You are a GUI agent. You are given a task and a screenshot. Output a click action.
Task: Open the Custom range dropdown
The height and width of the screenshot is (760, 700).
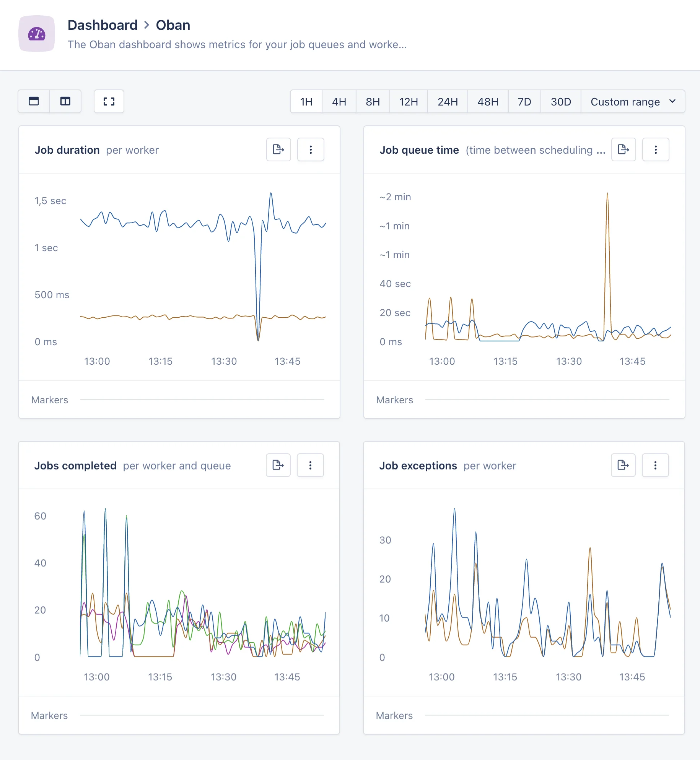633,102
